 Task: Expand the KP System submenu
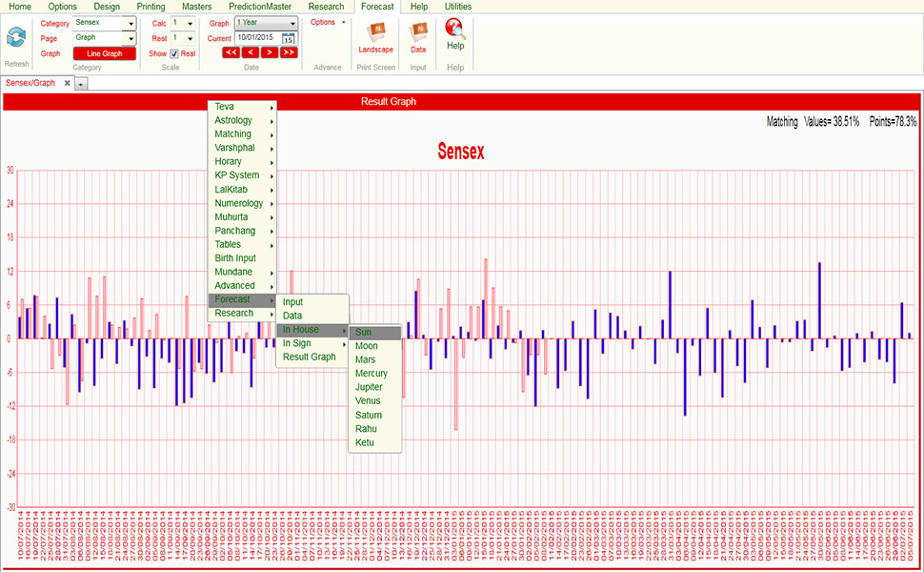[242, 175]
